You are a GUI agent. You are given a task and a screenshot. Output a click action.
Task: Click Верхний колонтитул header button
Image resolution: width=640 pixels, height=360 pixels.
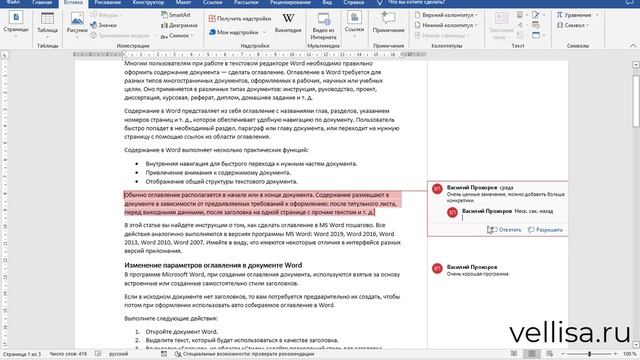pos(446,15)
